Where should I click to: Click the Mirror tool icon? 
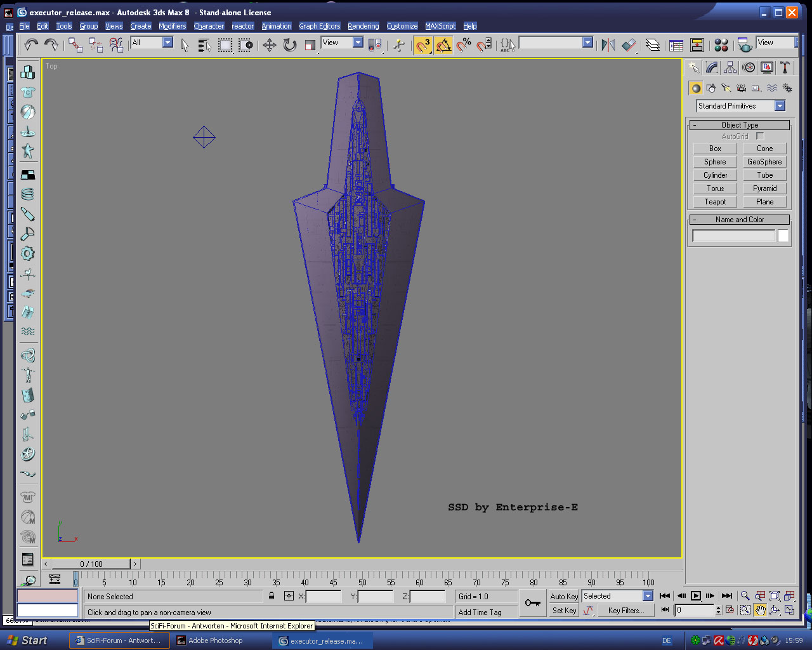tap(608, 44)
